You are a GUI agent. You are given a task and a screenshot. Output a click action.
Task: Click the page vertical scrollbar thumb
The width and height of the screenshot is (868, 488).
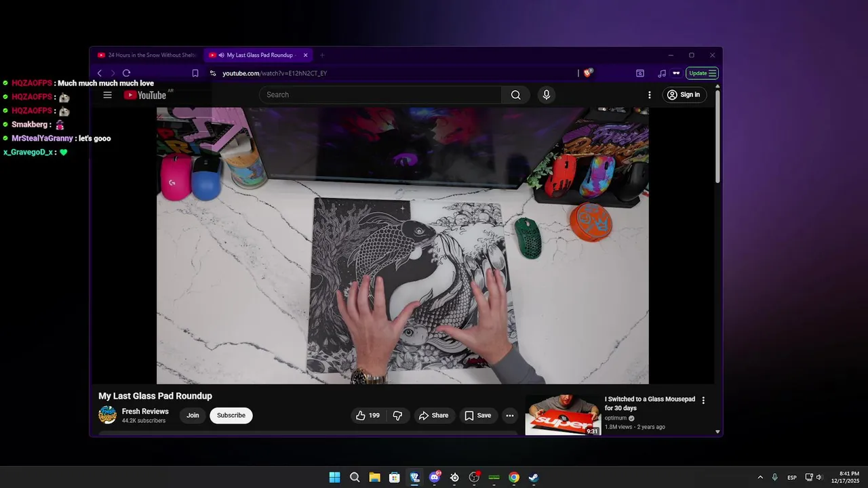coord(717,137)
